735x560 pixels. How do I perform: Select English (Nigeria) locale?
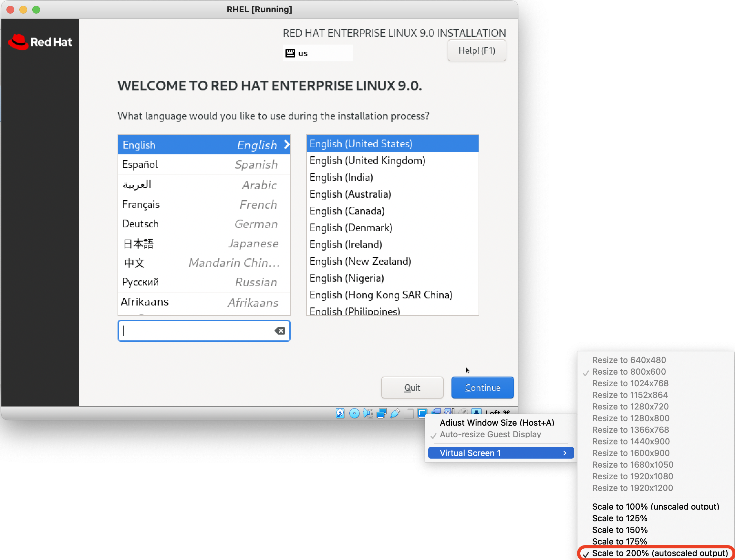tap(392, 278)
